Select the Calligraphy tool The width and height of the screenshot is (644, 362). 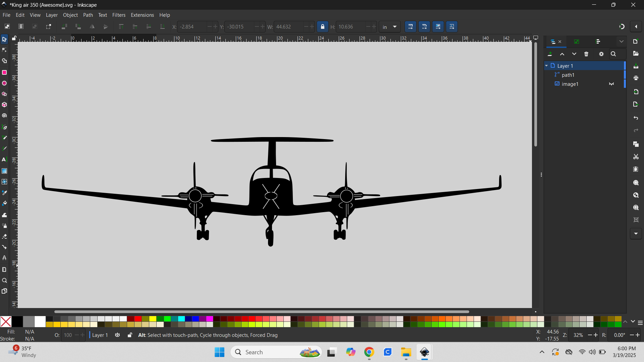tap(4, 149)
